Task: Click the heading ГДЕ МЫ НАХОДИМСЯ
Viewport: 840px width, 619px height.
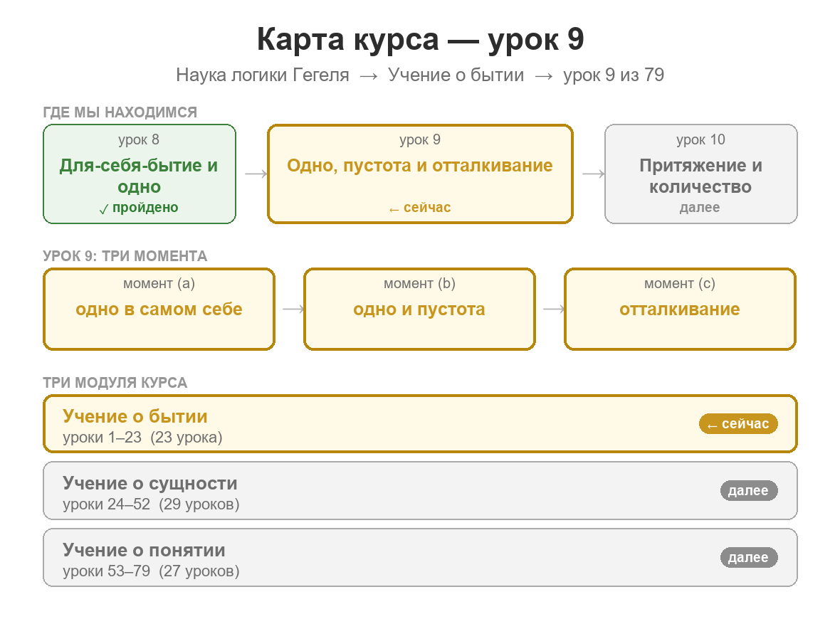Action: (120, 112)
